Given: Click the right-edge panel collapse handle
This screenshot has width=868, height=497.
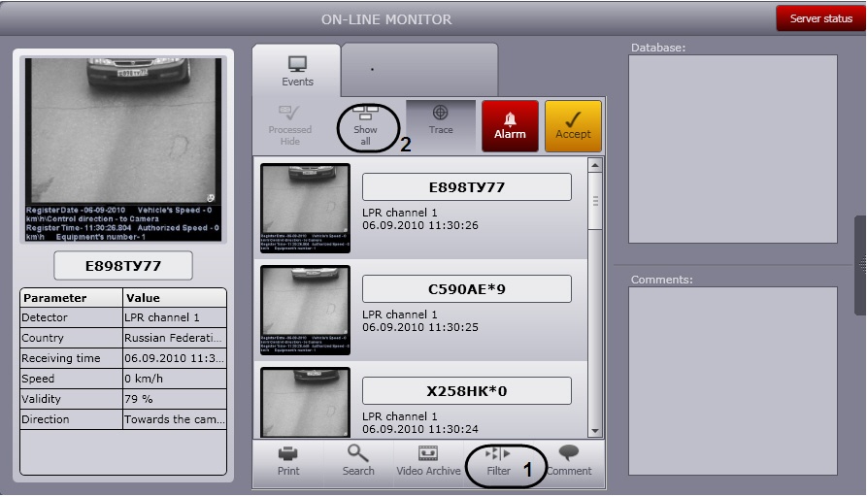Looking at the screenshot, I should (861, 265).
